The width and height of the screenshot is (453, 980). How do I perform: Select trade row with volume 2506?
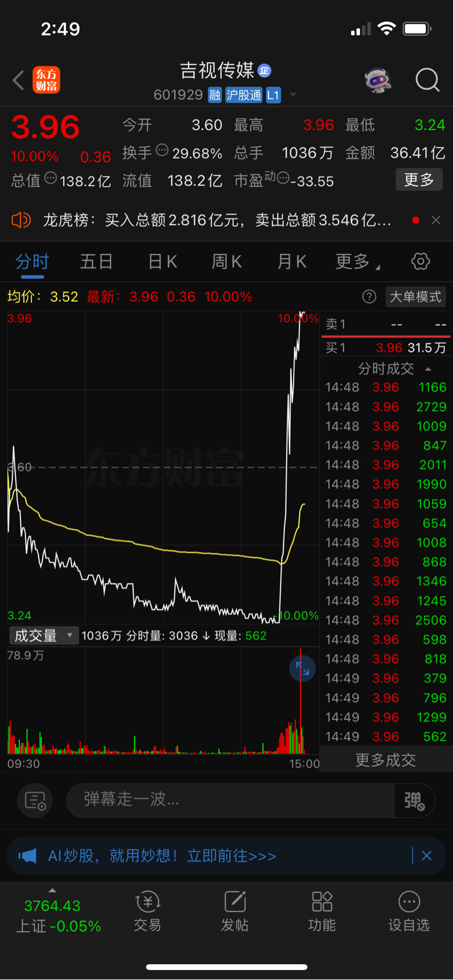(386, 620)
